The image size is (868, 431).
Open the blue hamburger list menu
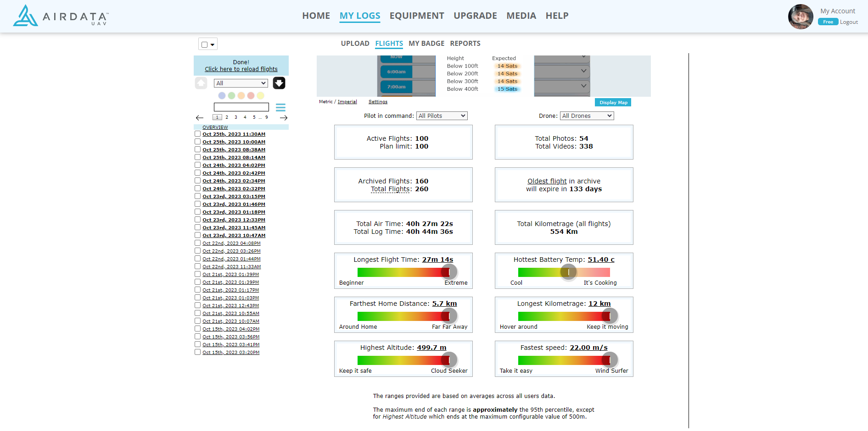point(280,107)
